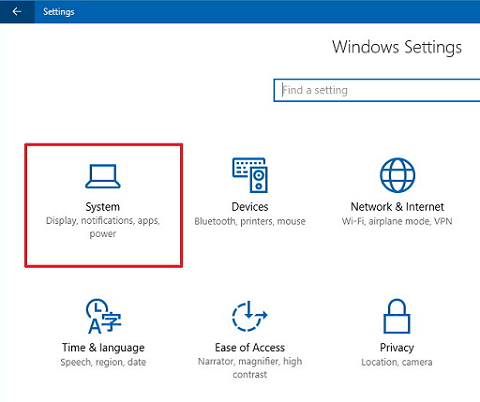
Task: Click the Find a setting search box
Action: point(377,90)
